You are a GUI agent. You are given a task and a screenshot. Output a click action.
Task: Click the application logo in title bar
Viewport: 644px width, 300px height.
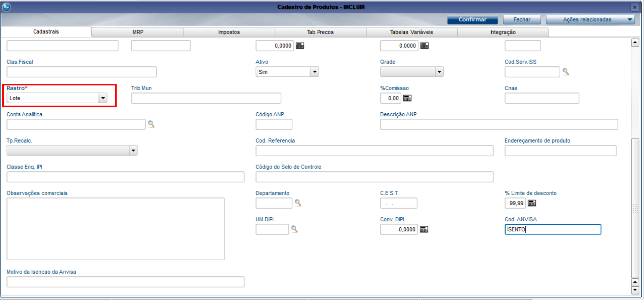[7, 7]
